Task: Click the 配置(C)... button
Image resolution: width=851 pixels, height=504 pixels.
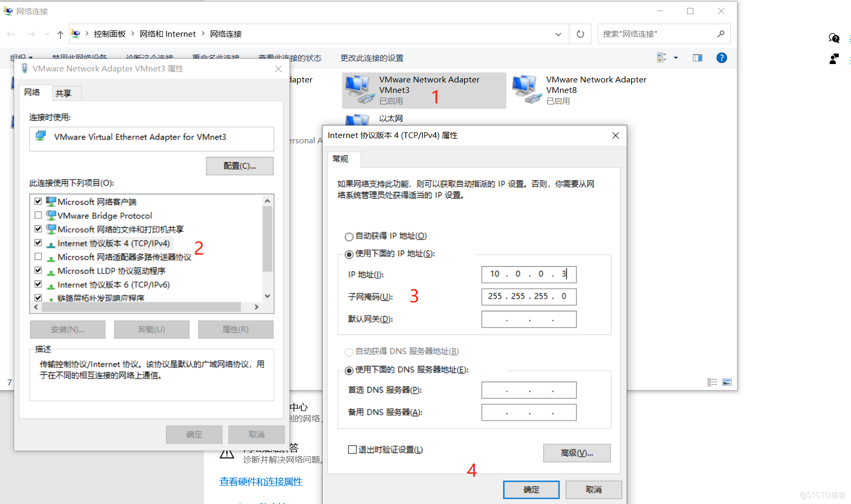Action: click(x=240, y=166)
